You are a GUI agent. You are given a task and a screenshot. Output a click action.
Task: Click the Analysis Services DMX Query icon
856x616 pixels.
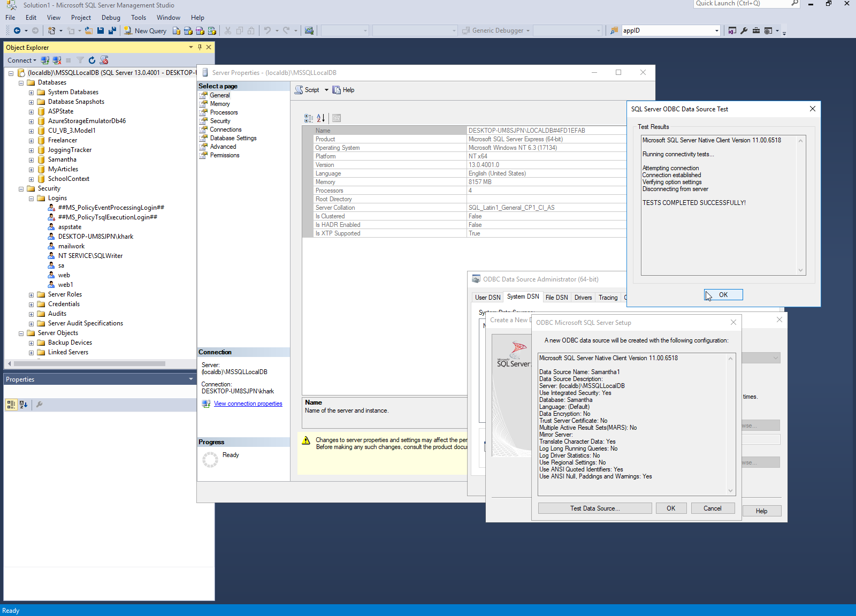pos(200,31)
